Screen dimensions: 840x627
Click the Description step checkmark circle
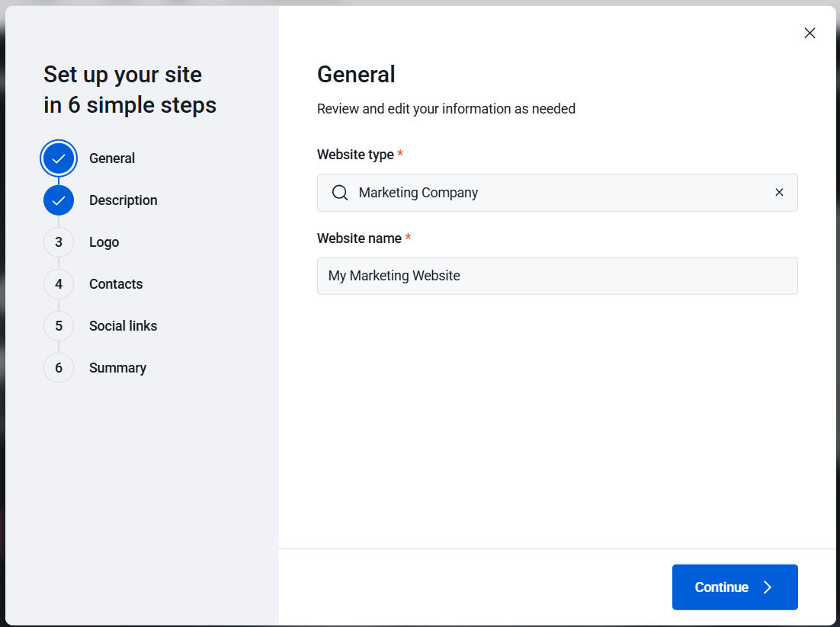click(59, 200)
